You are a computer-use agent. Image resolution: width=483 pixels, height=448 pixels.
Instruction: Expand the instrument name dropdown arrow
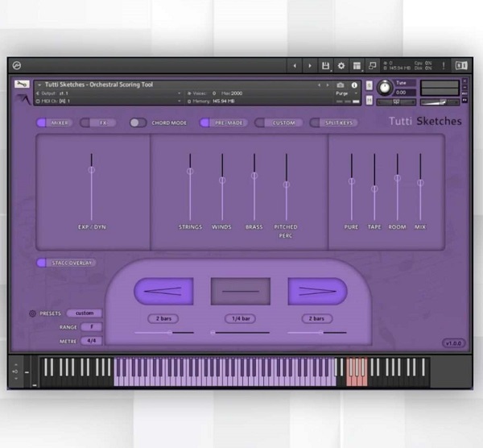point(39,85)
